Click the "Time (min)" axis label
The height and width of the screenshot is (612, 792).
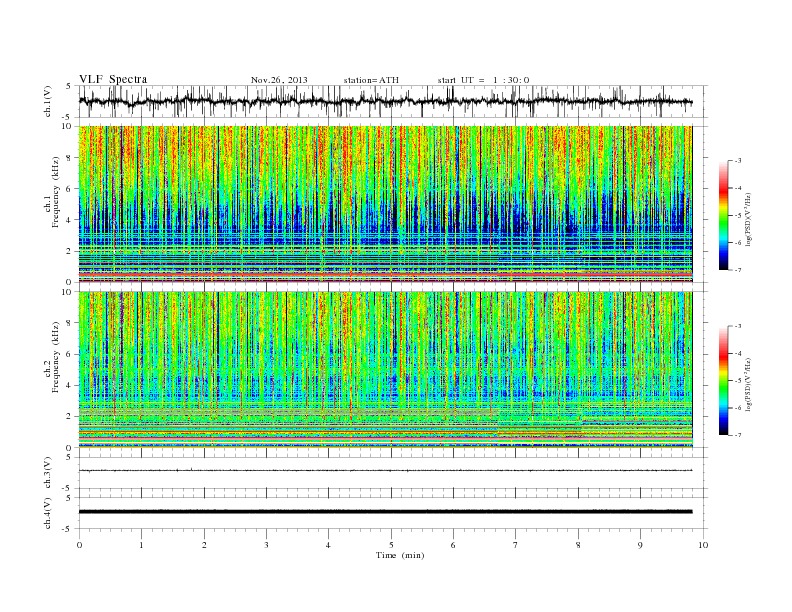coord(400,555)
